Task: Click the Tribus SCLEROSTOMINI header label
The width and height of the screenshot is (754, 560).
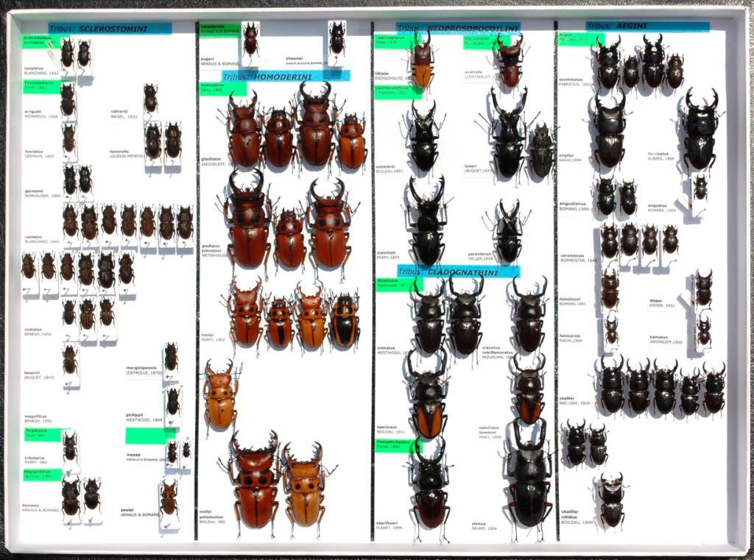Action: pos(110,29)
